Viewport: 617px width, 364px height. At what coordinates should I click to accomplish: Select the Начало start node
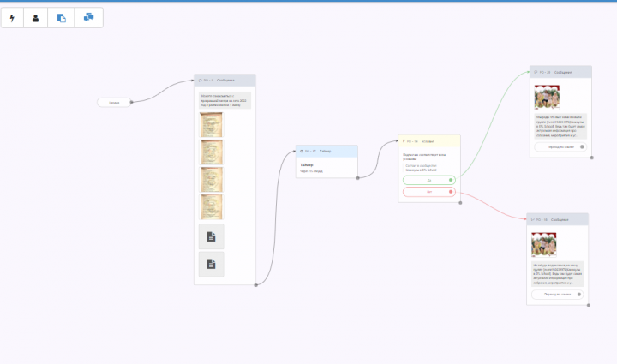tap(114, 102)
